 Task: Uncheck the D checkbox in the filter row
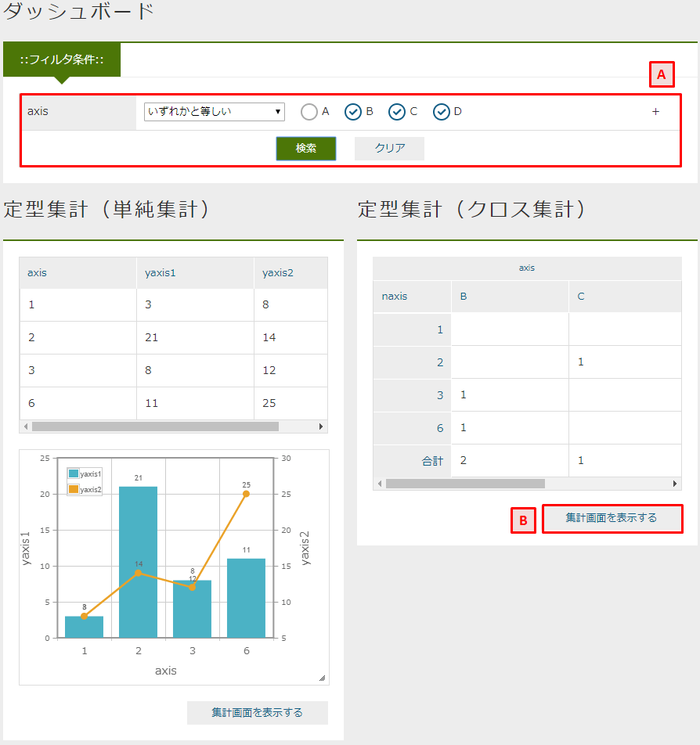point(442,111)
